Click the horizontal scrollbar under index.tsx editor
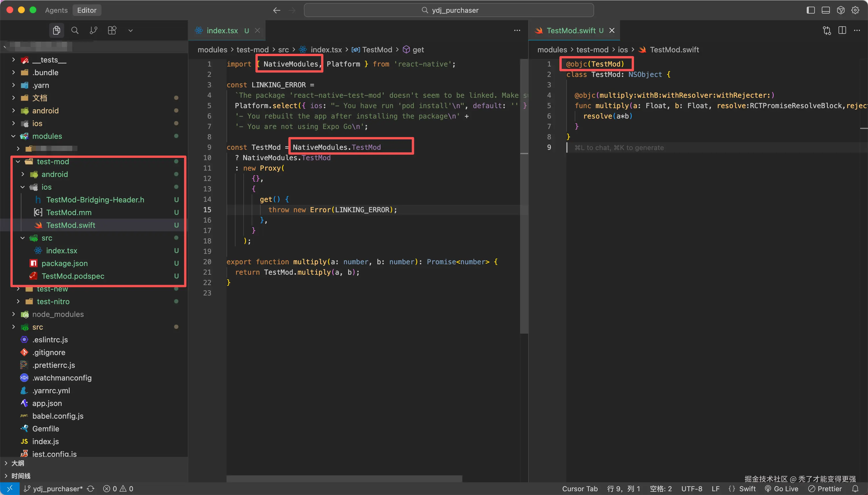This screenshot has height=495, width=868. [344, 478]
